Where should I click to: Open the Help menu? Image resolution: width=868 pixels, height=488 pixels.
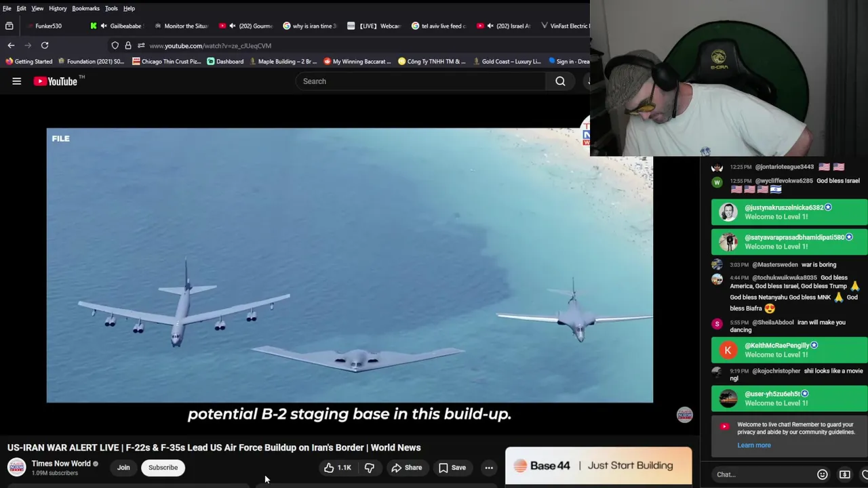click(x=129, y=8)
